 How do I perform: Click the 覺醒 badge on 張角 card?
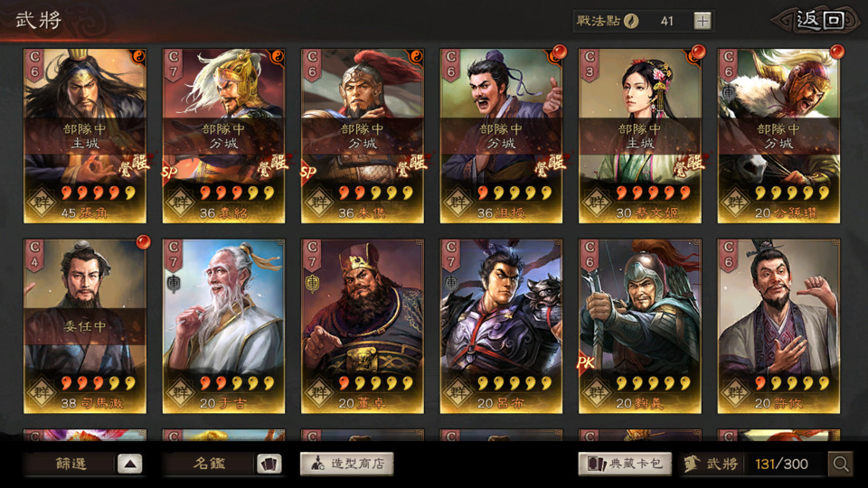[134, 166]
